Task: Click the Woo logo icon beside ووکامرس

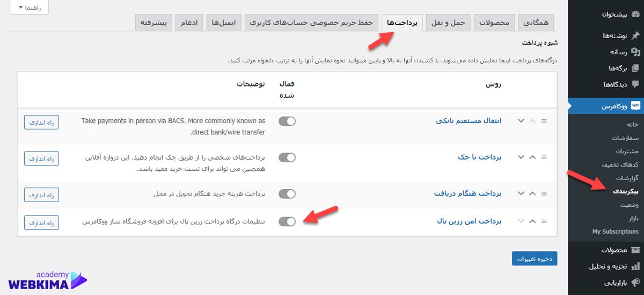Action: [x=635, y=106]
